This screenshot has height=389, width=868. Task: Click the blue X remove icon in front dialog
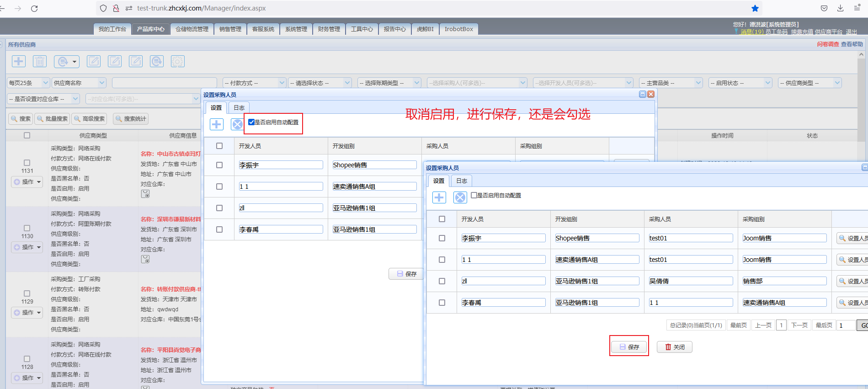(460, 197)
